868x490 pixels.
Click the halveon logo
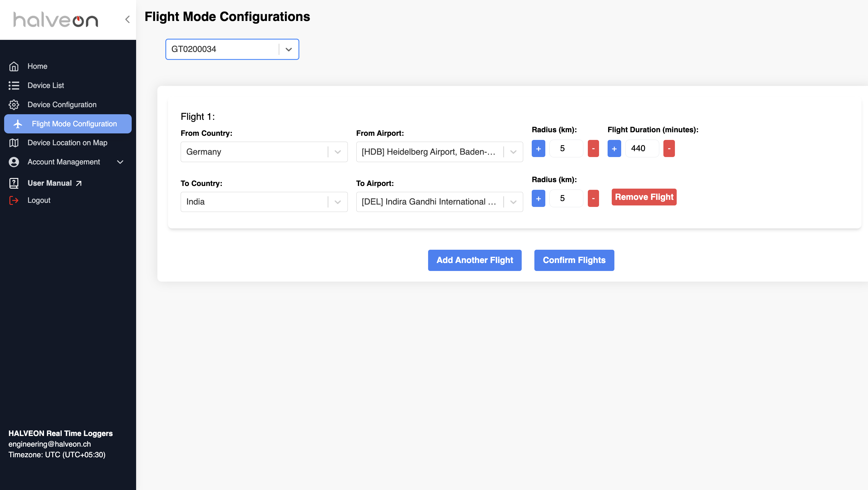point(56,19)
